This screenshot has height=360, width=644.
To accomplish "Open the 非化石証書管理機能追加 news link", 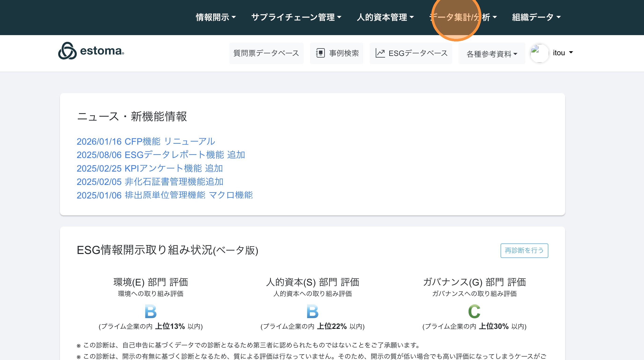I will point(150,182).
